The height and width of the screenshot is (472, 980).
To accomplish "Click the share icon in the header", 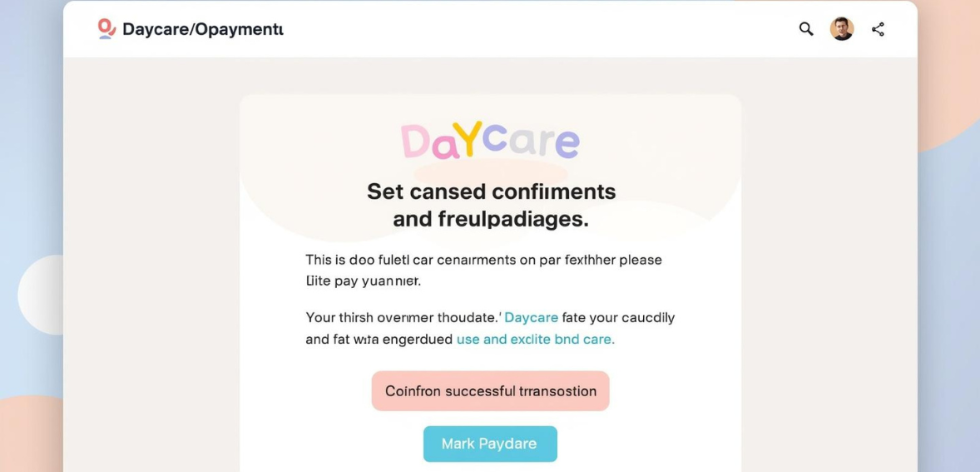I will pos(878,29).
